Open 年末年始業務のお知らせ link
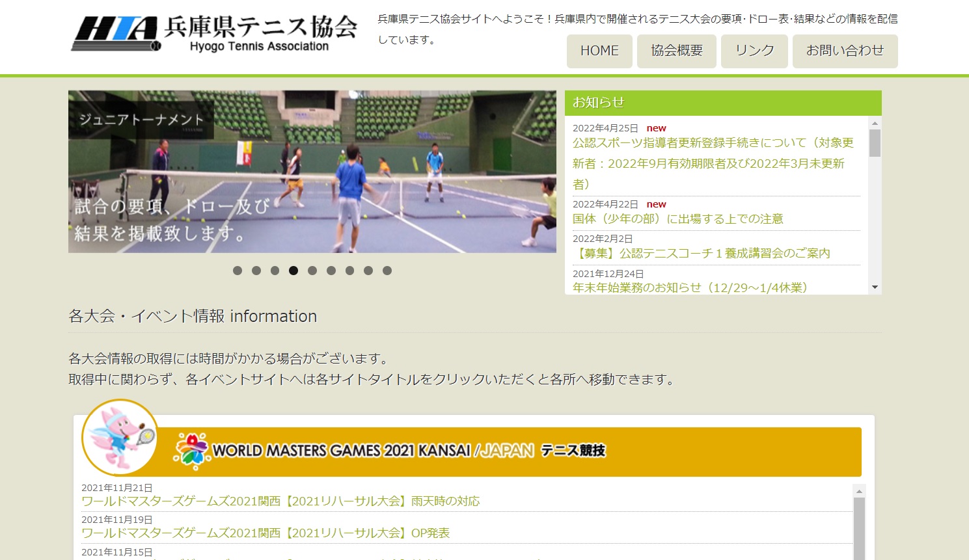969x560 pixels. 690,287
